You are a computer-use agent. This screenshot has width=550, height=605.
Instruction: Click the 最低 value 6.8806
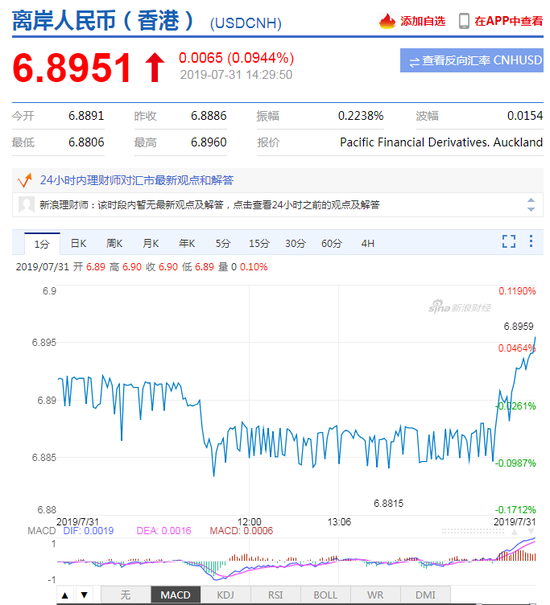pyautogui.click(x=86, y=142)
